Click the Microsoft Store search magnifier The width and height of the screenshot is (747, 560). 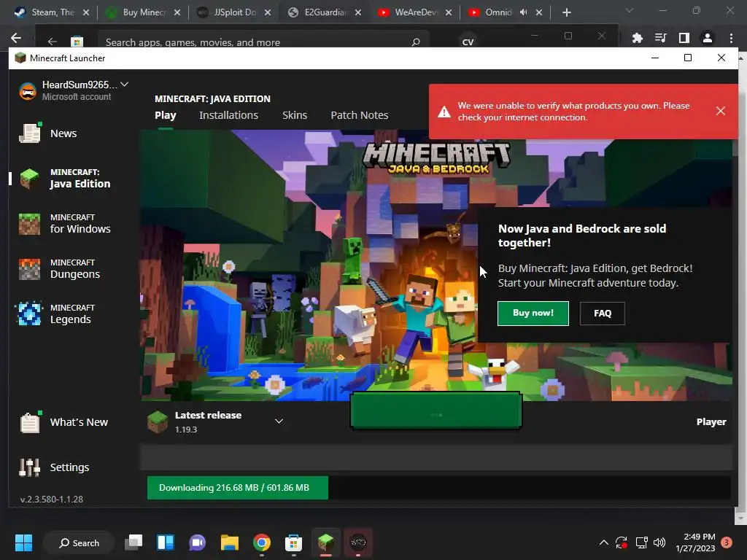tap(416, 42)
